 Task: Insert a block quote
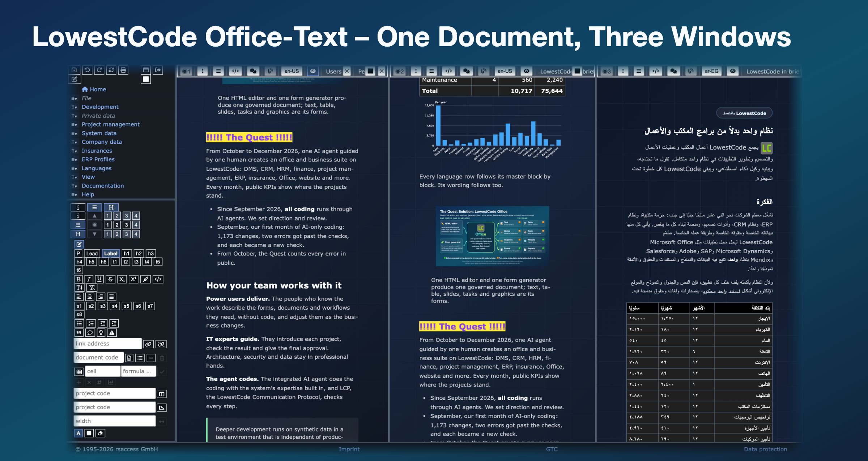click(x=79, y=333)
